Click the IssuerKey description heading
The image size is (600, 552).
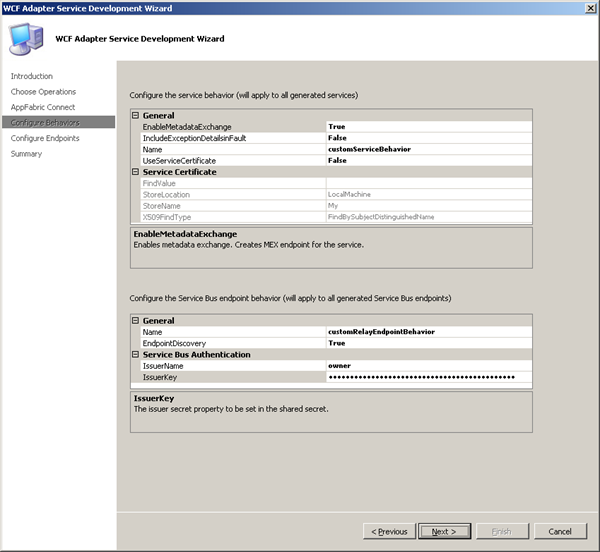154,398
